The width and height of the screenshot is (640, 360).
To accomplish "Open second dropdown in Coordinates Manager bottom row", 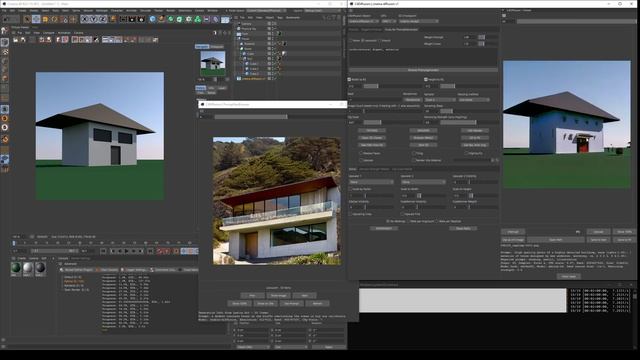I will pyautogui.click(x=290, y=347).
